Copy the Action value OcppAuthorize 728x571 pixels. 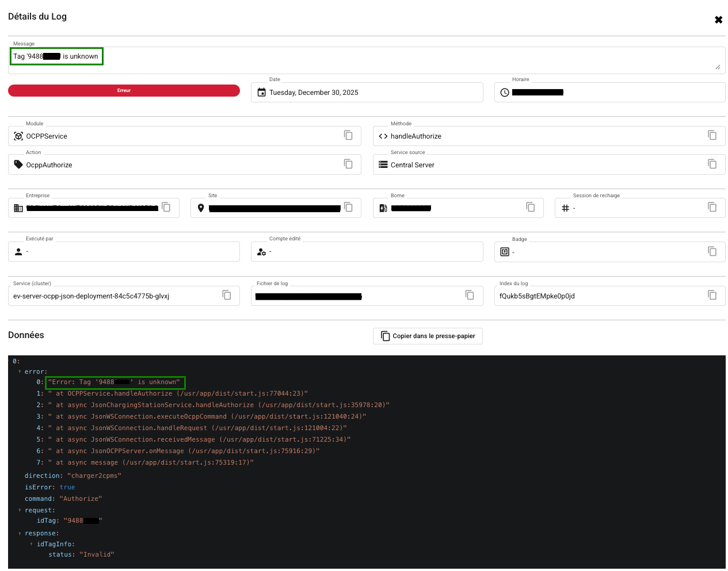348,164
